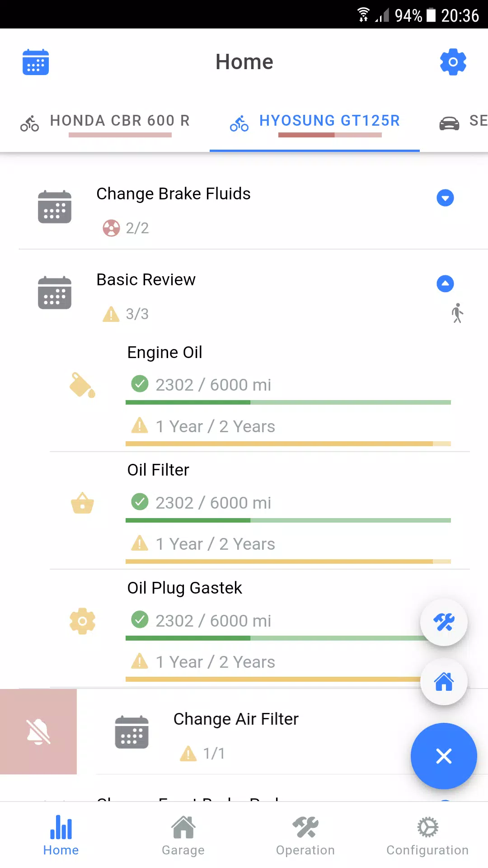Viewport: 488px width, 868px height.
Task: Tap the walking person icon
Action: click(x=457, y=313)
